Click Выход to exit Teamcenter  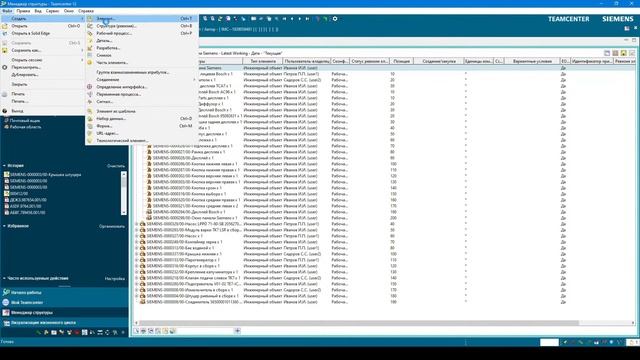[42, 111]
